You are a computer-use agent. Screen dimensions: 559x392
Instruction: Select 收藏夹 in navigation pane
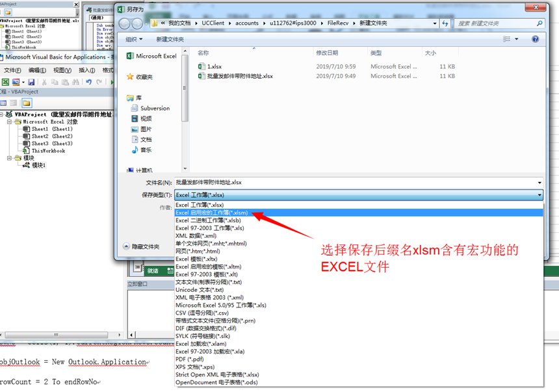point(140,77)
